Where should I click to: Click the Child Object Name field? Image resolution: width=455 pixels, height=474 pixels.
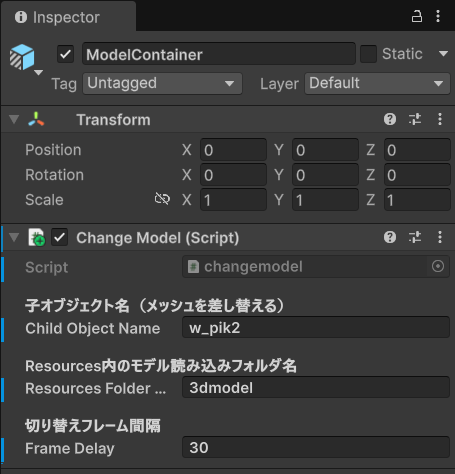coord(316,328)
